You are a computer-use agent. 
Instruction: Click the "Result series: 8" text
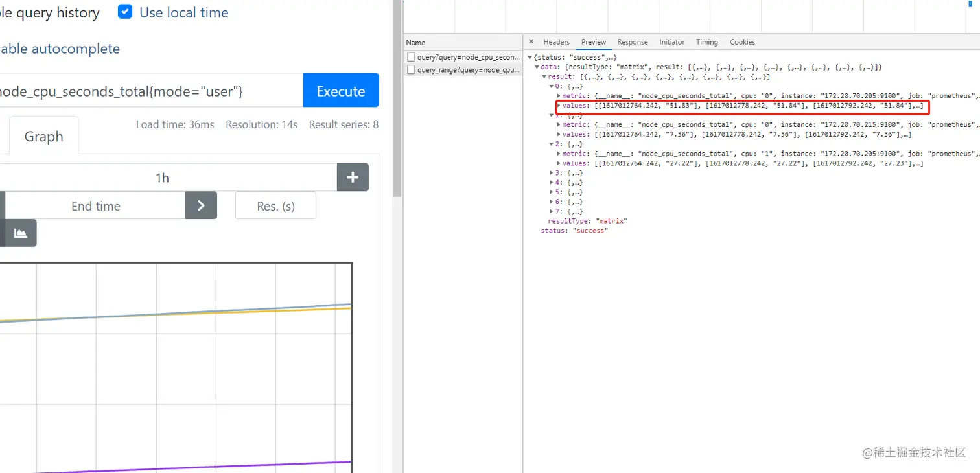344,124
